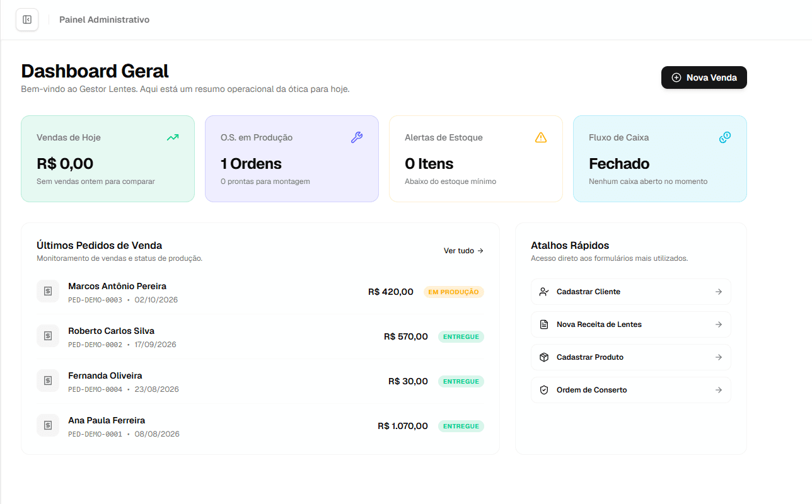This screenshot has height=504, width=812.
Task: Click the coins icon in Fluxo de Caixa
Action: [x=725, y=137]
